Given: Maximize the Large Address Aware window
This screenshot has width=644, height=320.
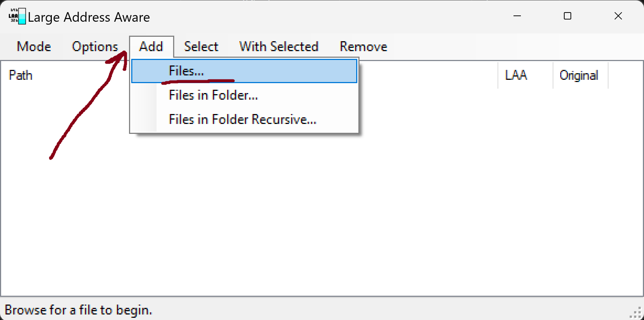Looking at the screenshot, I should 568,16.
